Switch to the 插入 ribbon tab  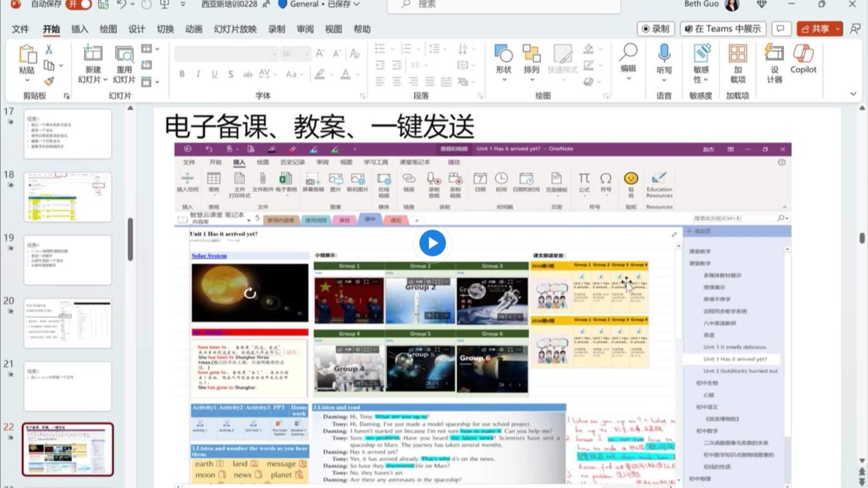pyautogui.click(x=80, y=29)
